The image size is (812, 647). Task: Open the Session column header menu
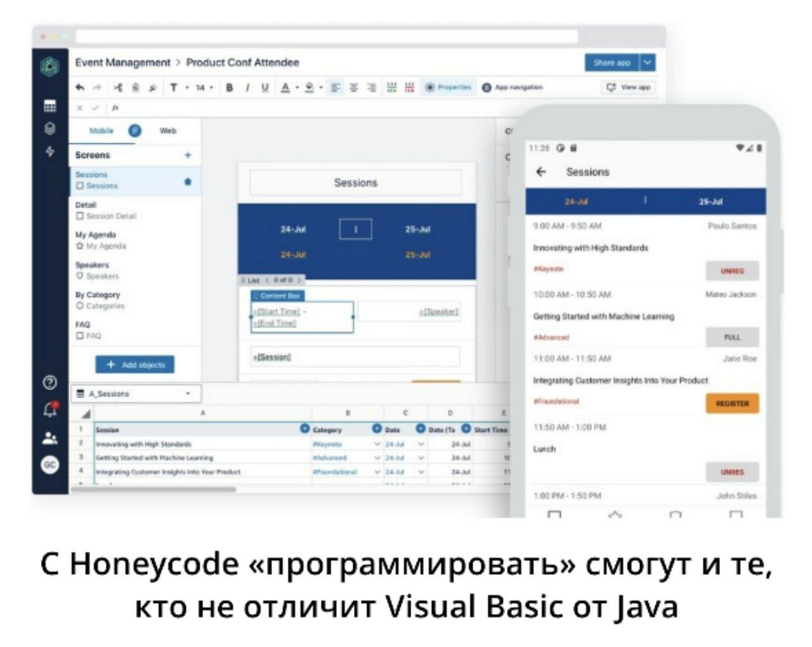click(x=304, y=429)
